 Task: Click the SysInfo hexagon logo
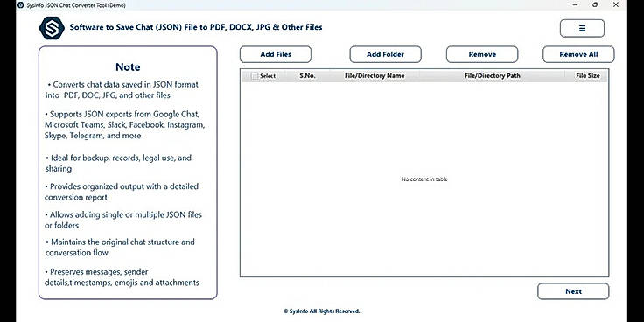(52, 28)
